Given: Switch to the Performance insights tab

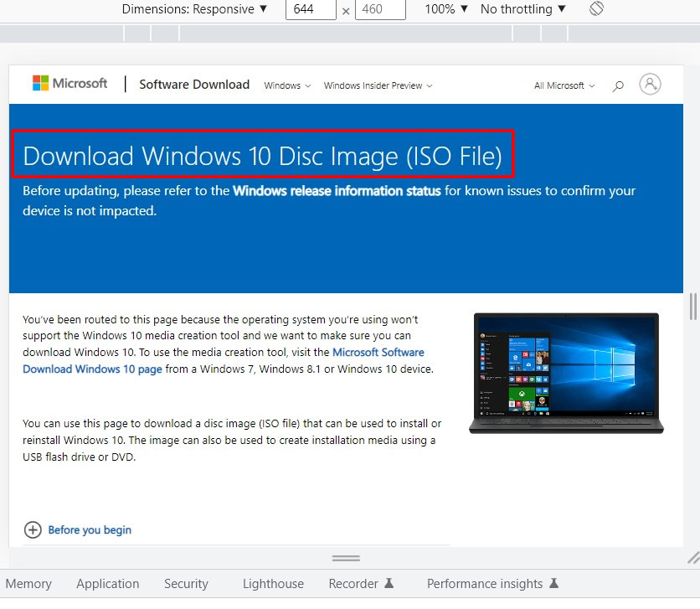Looking at the screenshot, I should [x=492, y=584].
